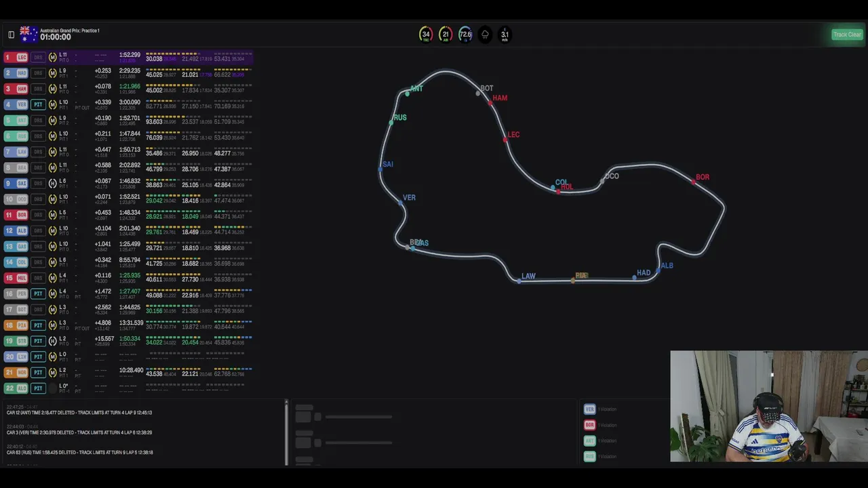Click the medium tyre icon in GAS's row
This screenshot has width=868, height=488.
(x=53, y=247)
